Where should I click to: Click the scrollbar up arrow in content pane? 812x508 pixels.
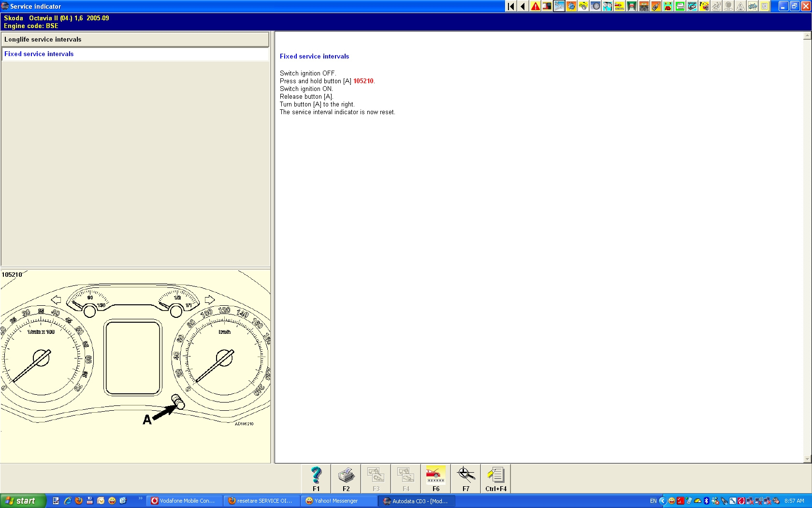coord(807,36)
